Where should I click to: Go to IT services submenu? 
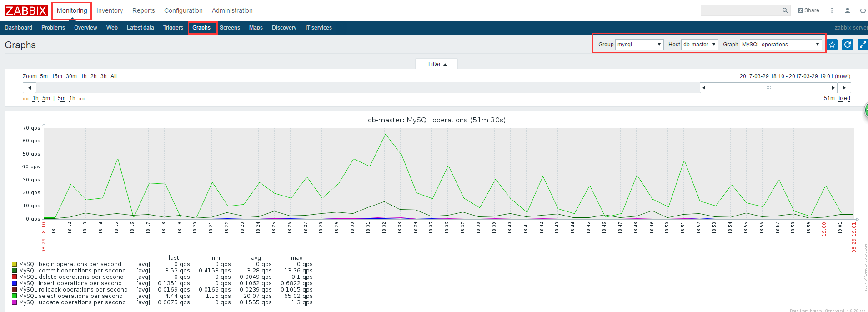319,28
